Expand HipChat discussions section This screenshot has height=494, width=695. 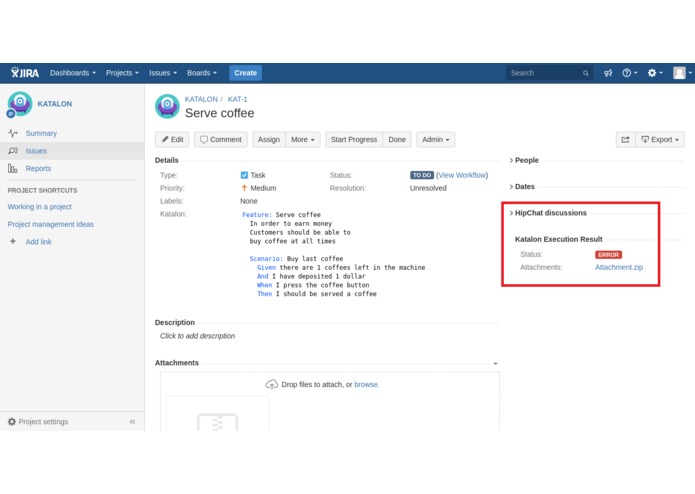click(x=548, y=213)
